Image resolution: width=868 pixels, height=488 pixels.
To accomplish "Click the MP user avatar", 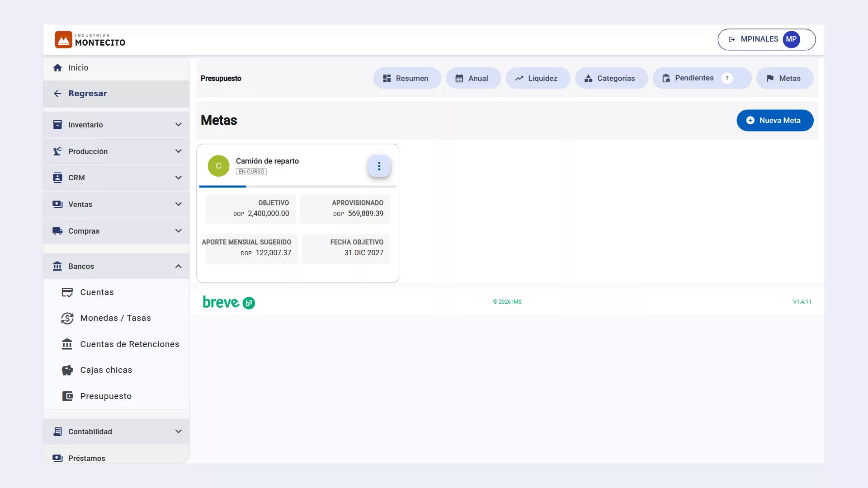I will 791,39.
